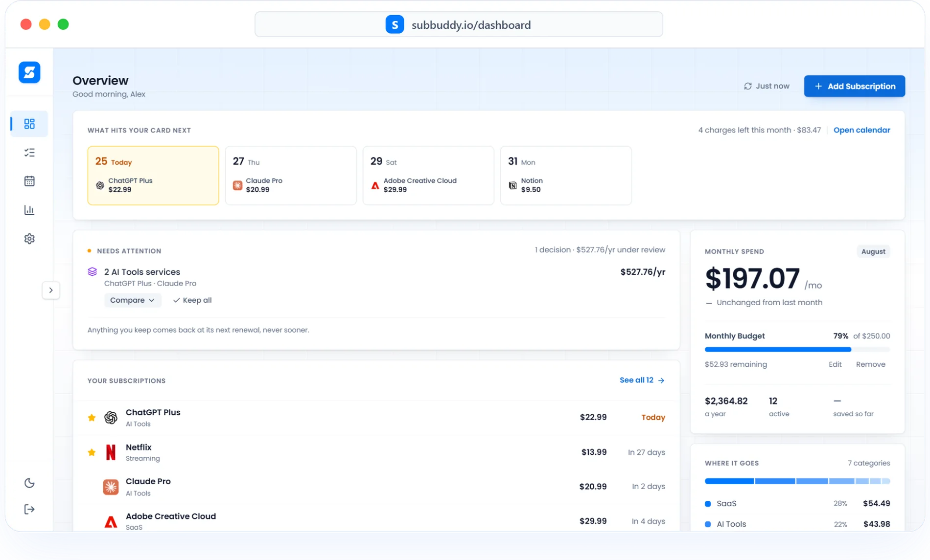Open the Compare dropdown
Image resolution: width=930 pixels, height=560 pixels.
(x=132, y=300)
